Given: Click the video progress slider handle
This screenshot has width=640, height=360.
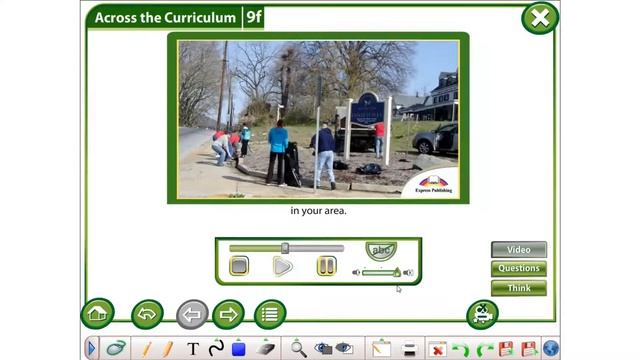Looking at the screenshot, I should click(285, 248).
